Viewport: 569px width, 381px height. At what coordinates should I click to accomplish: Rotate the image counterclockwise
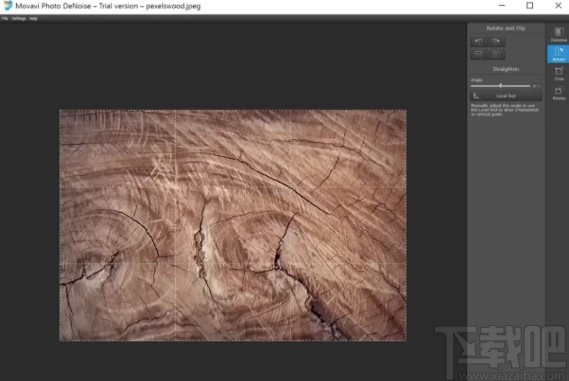click(x=479, y=42)
